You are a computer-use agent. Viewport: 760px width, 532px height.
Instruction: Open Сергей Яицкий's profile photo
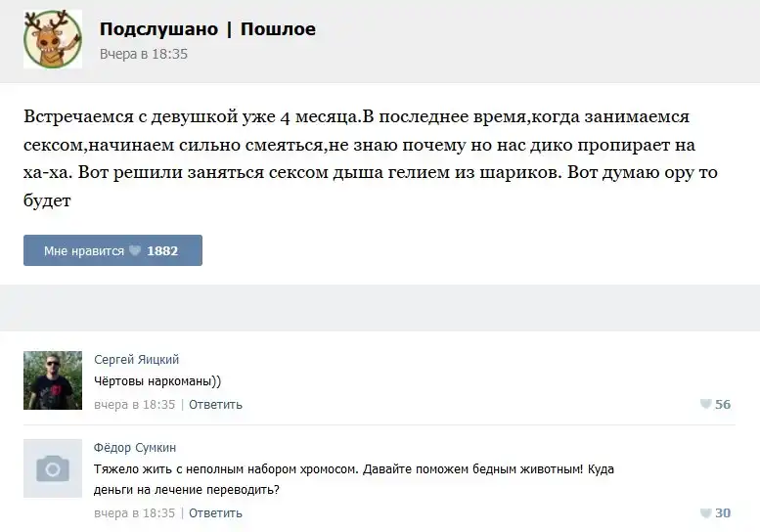click(x=53, y=379)
